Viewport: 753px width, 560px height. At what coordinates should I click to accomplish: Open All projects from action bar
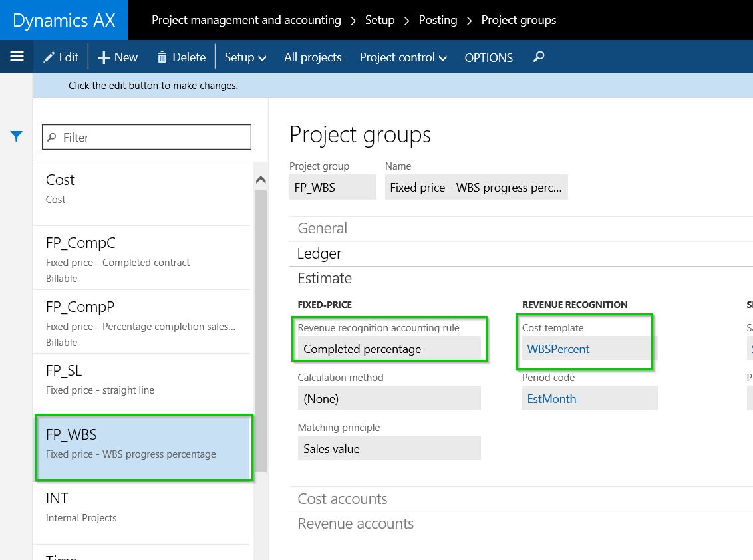313,57
